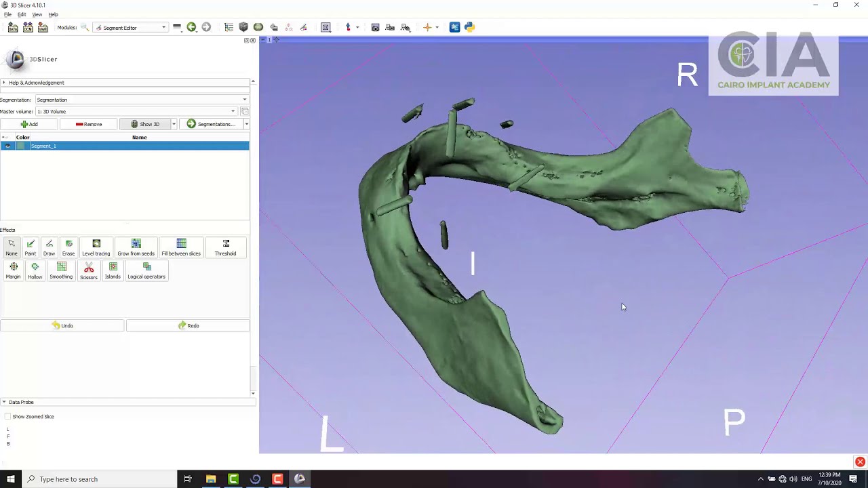The height and width of the screenshot is (488, 868).
Task: Open the Modules Segment Editor dropdown
Action: pyautogui.click(x=131, y=28)
